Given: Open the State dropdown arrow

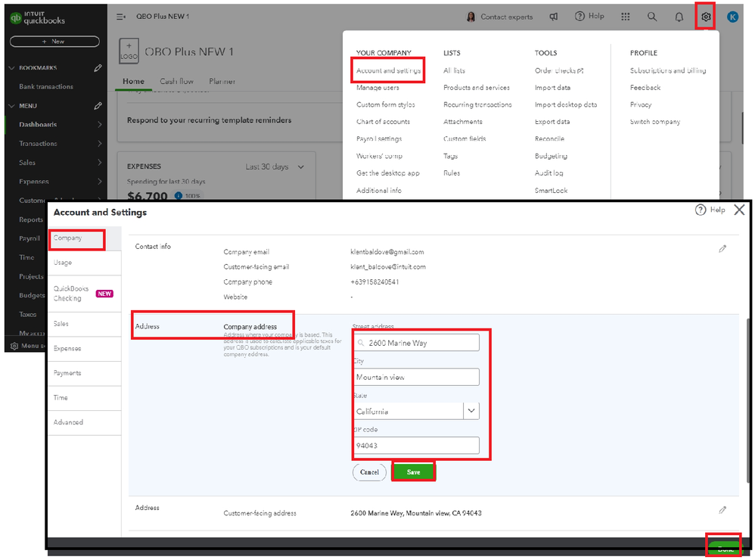Looking at the screenshot, I should tap(471, 411).
